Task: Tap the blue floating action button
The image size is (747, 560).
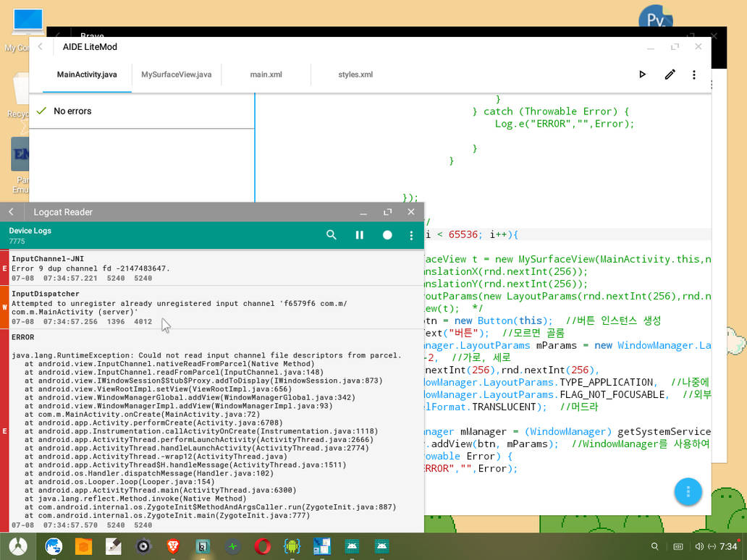Action: point(688,491)
